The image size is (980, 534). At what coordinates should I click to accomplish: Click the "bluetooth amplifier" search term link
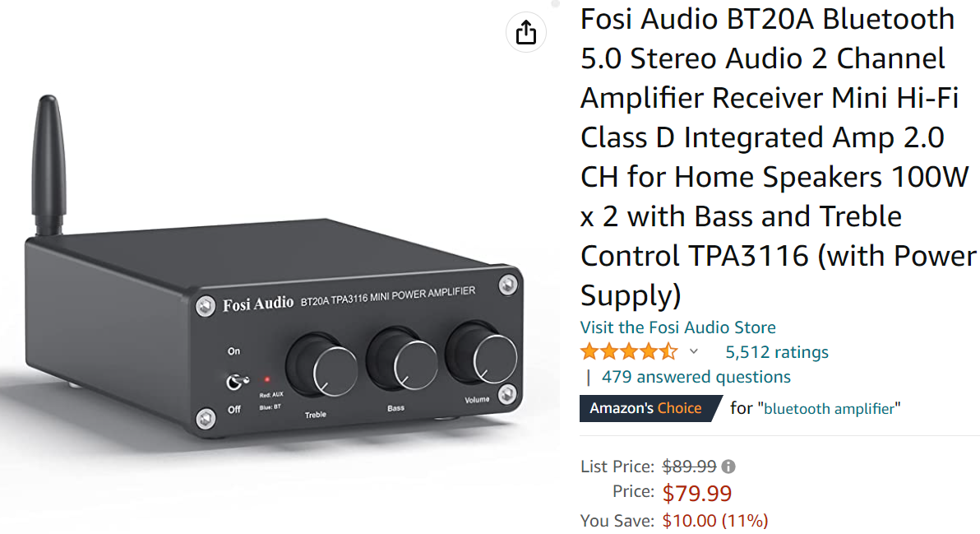(x=829, y=409)
